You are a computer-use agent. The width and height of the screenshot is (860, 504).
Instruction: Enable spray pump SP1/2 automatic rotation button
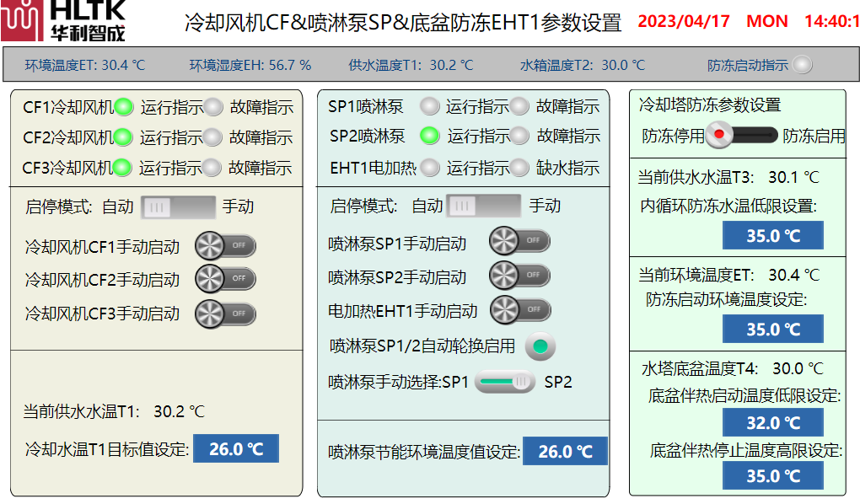(x=540, y=346)
